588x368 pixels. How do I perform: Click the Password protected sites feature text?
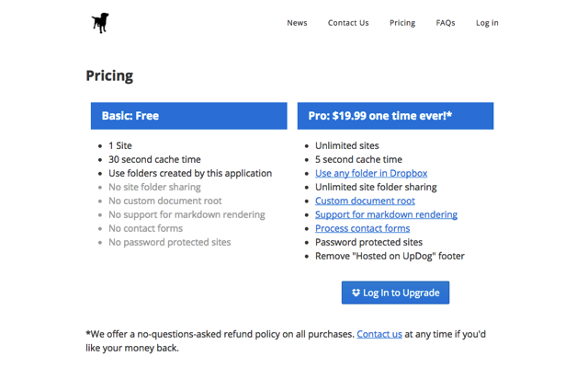pyautogui.click(x=368, y=242)
